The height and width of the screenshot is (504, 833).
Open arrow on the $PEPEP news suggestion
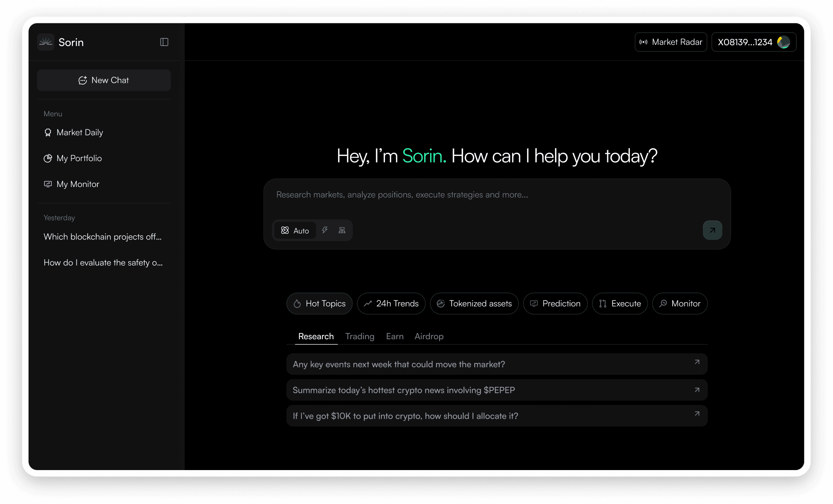(697, 390)
